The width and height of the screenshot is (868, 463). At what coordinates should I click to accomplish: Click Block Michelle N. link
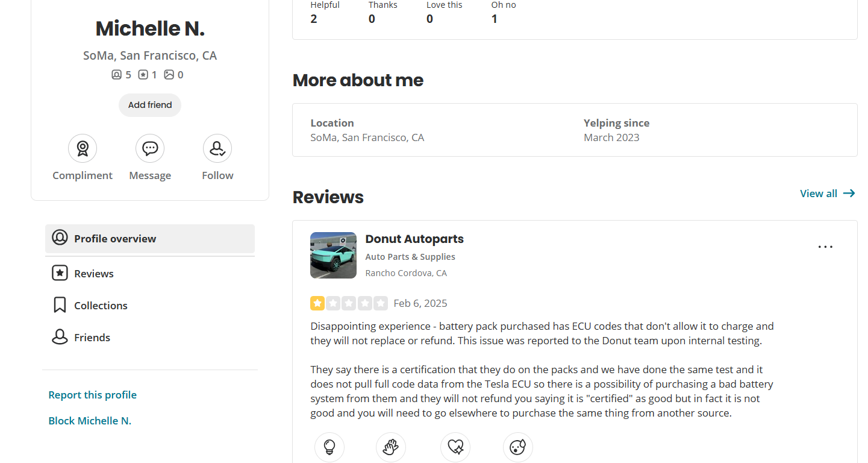pos(90,421)
